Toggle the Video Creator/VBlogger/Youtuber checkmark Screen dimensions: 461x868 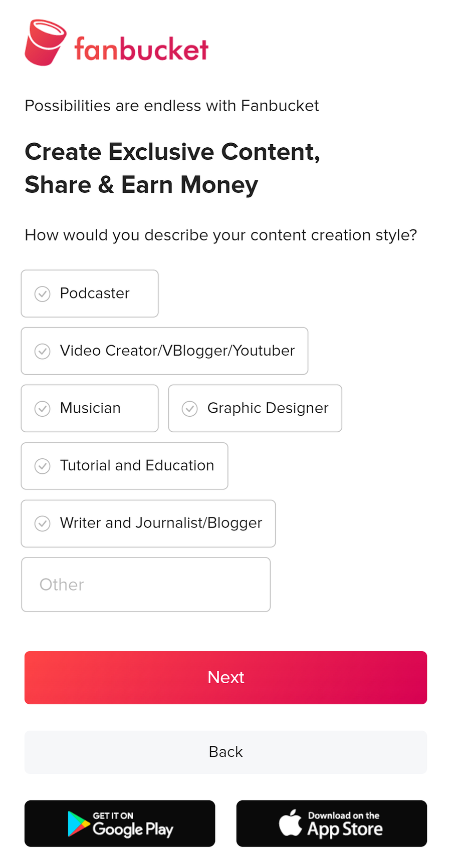[x=43, y=352]
